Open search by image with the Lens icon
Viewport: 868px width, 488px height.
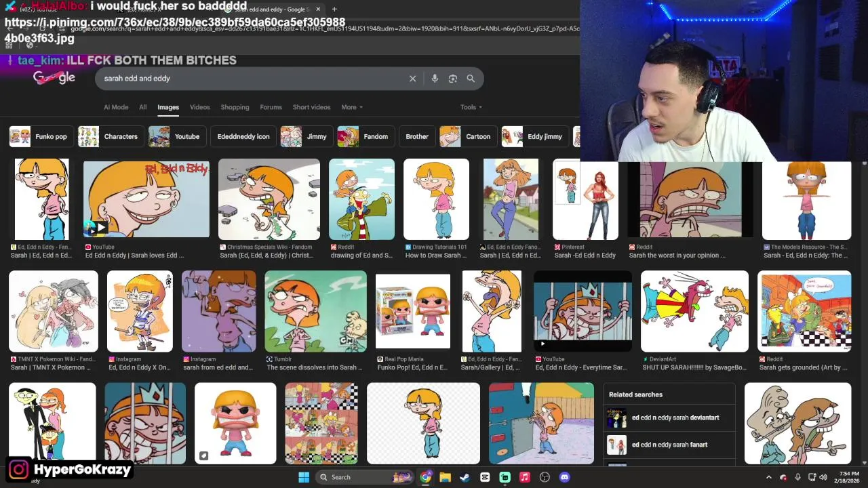point(453,79)
